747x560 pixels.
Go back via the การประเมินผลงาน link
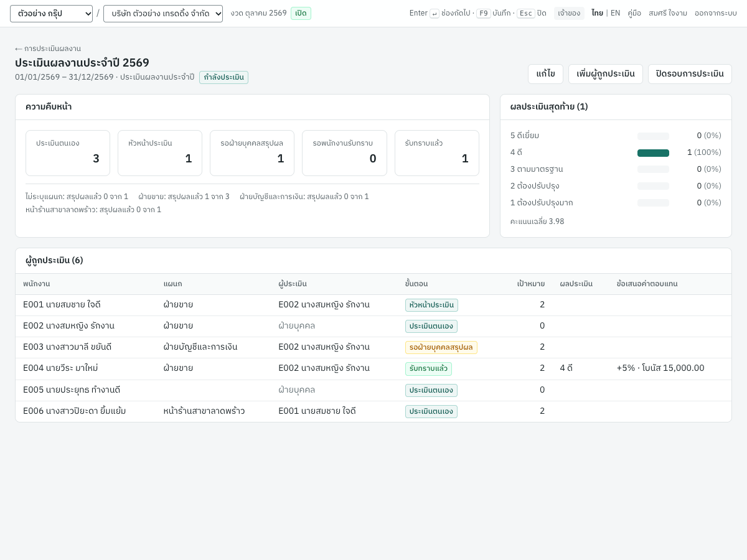coord(48,49)
